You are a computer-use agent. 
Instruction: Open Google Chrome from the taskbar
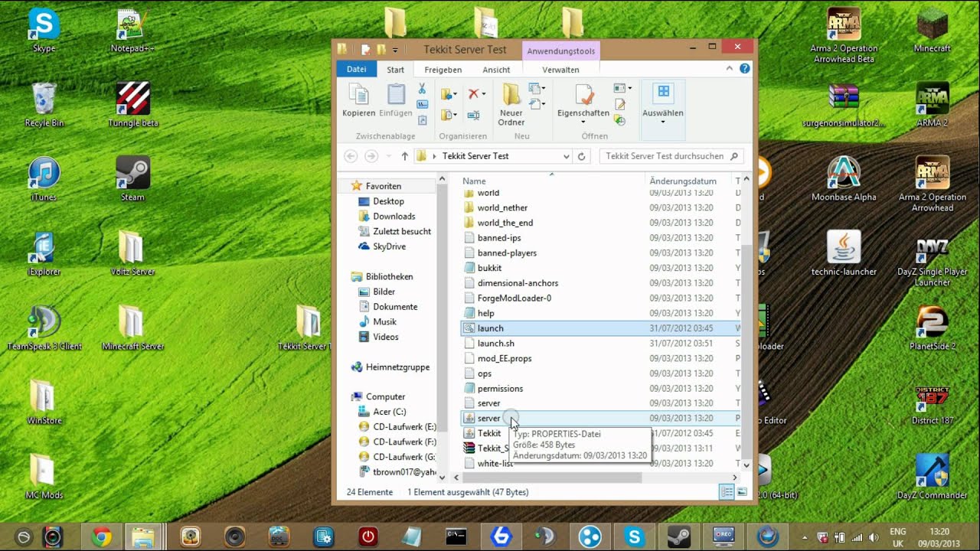(101, 537)
